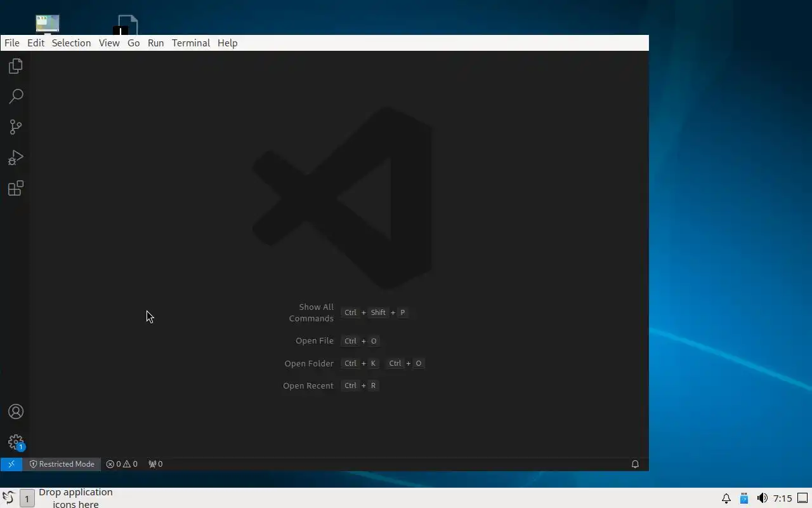The image size is (812, 508).
Task: Open the Terminal menu
Action: [191, 43]
